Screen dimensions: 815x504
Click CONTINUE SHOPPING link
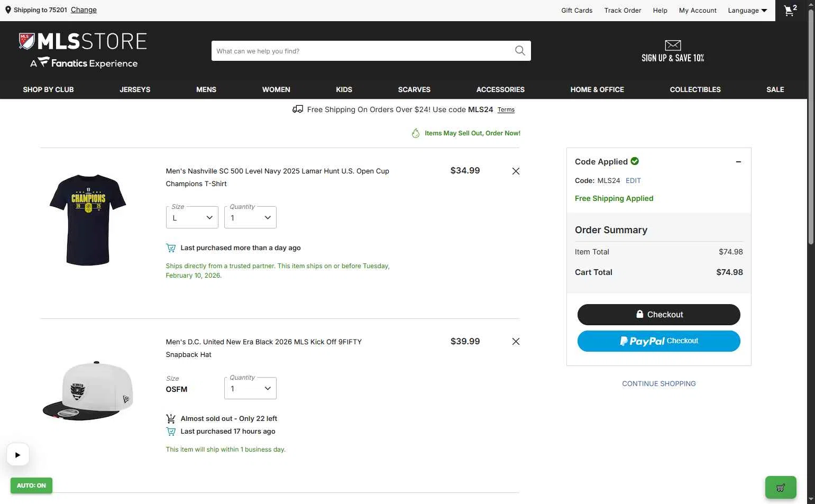(658, 383)
